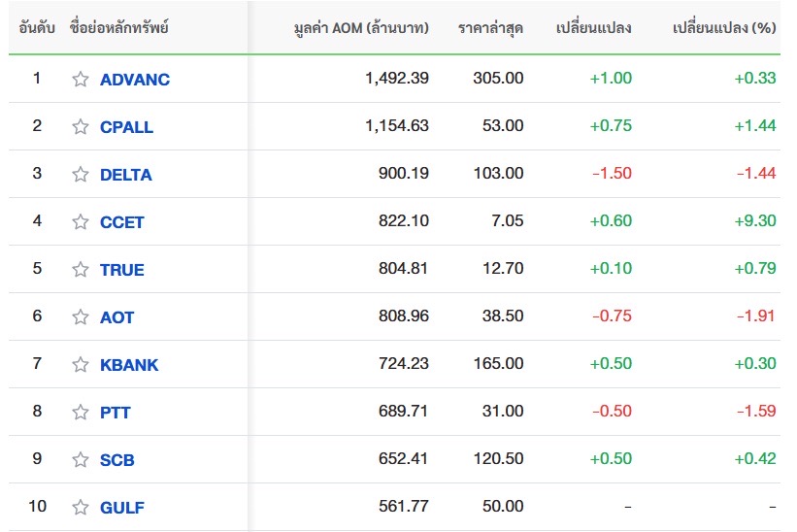The height and width of the screenshot is (532, 797).
Task: Star the SCB stock row
Action: click(81, 460)
